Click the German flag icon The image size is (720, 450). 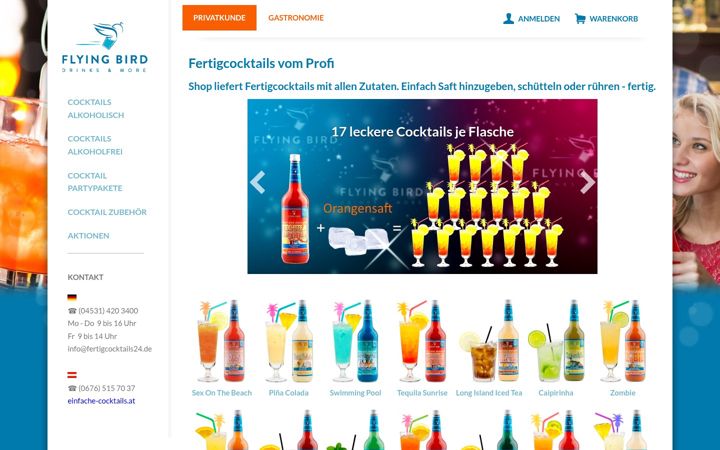point(72,297)
